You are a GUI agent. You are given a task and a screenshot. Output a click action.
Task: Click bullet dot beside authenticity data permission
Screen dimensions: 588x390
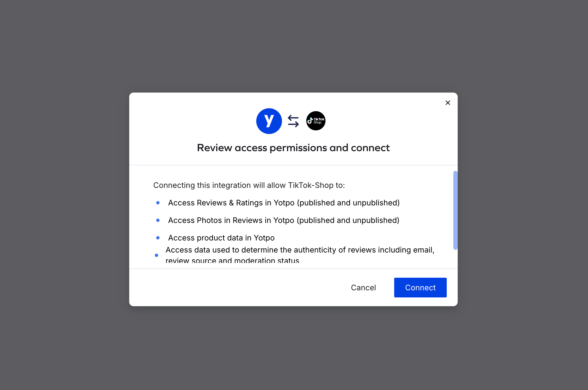tap(156, 255)
